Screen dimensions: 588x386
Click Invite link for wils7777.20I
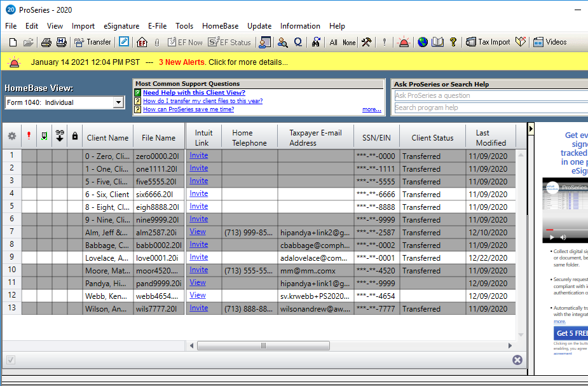[199, 308]
